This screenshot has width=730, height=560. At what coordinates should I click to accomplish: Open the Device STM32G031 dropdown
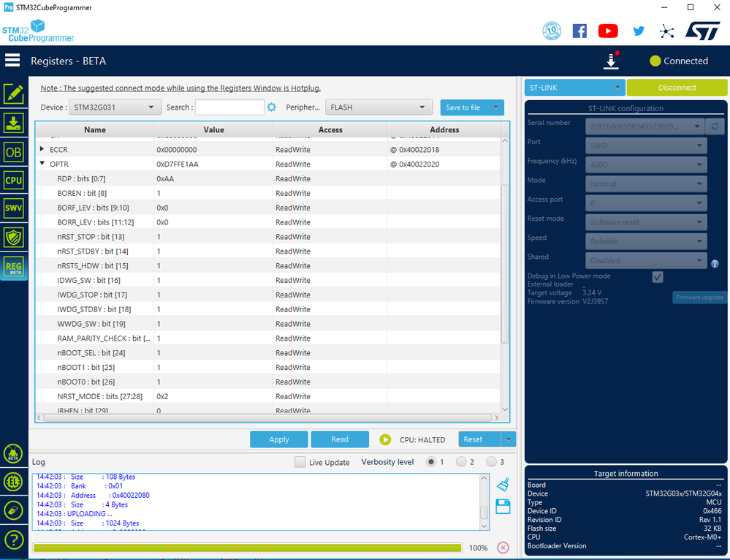point(115,107)
